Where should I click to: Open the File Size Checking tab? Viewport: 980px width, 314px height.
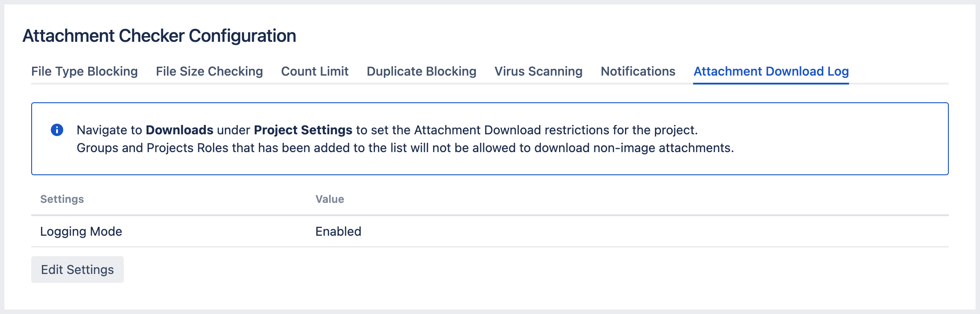tap(209, 71)
